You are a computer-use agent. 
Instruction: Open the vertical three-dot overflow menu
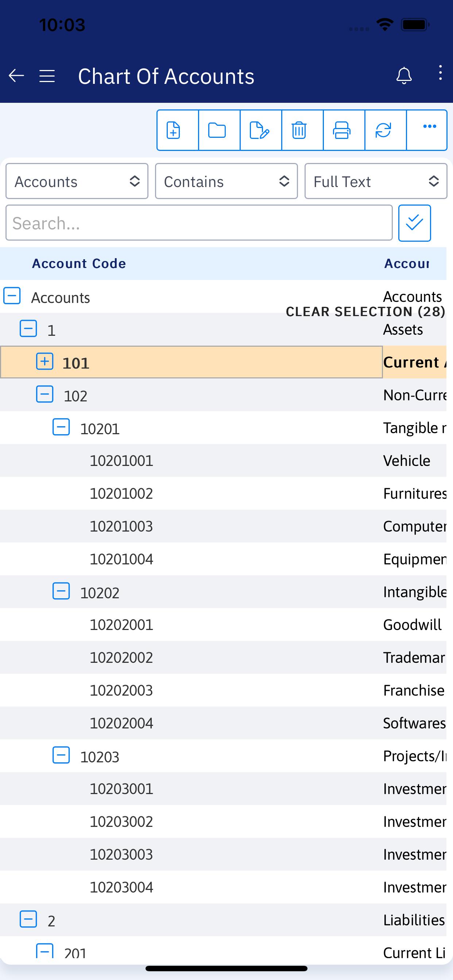click(440, 72)
